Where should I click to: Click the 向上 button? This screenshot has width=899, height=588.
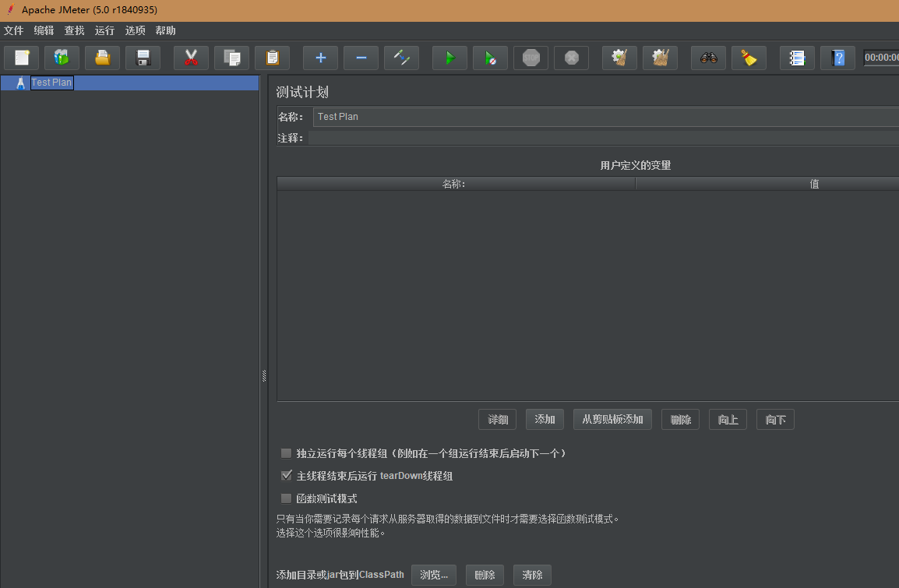click(728, 420)
